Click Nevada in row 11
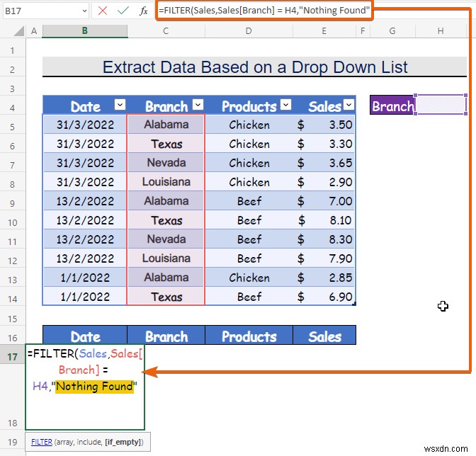This screenshot has height=456, width=476. 166,239
